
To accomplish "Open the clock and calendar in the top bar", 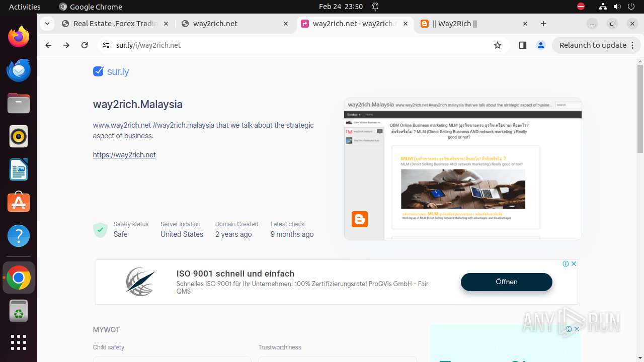I will 341,7.
